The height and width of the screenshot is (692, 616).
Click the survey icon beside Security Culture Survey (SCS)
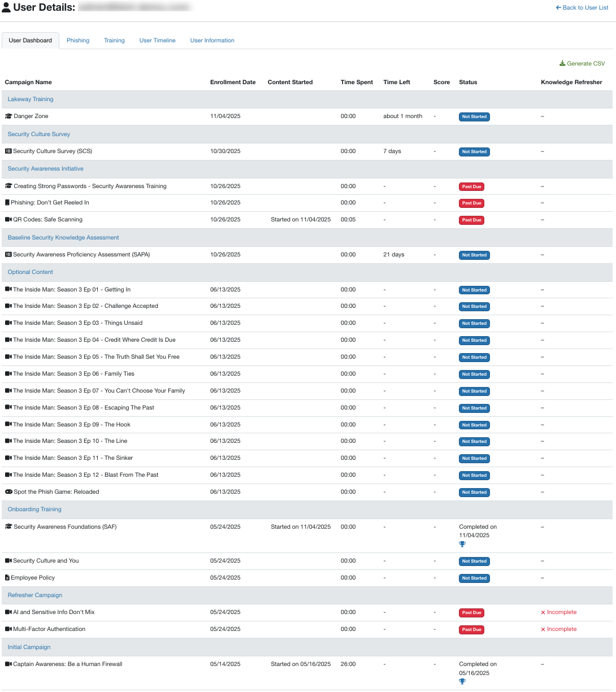8,151
